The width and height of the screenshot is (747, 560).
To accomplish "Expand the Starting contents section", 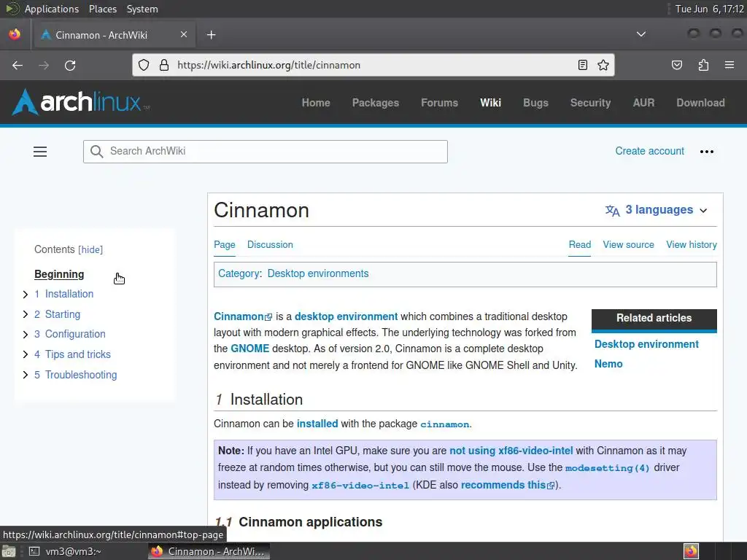I will point(26,314).
